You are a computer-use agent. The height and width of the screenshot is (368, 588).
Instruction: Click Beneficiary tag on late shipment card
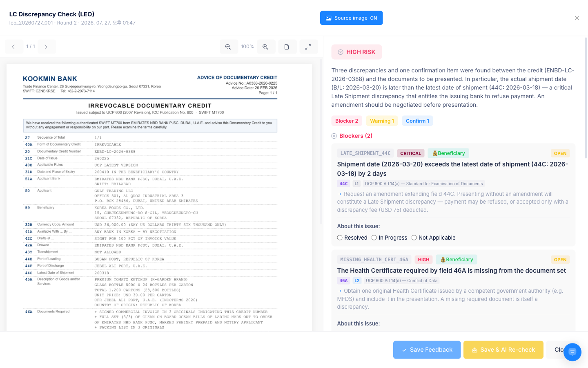pos(448,153)
